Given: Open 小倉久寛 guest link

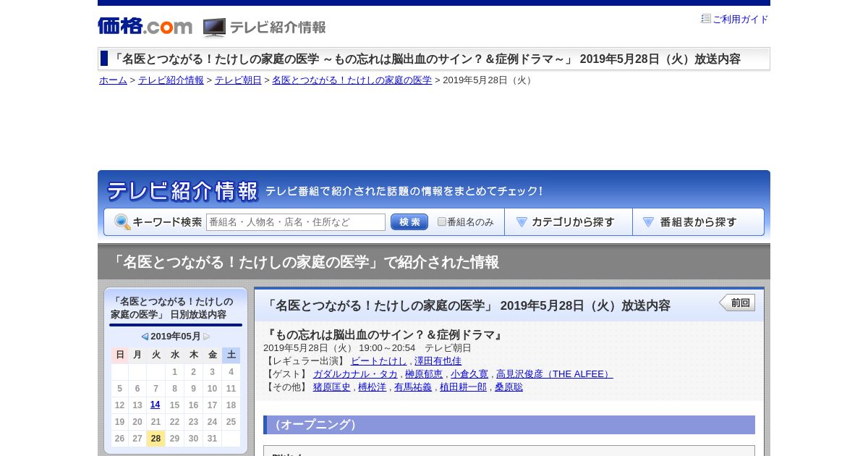Looking at the screenshot, I should coord(469,374).
